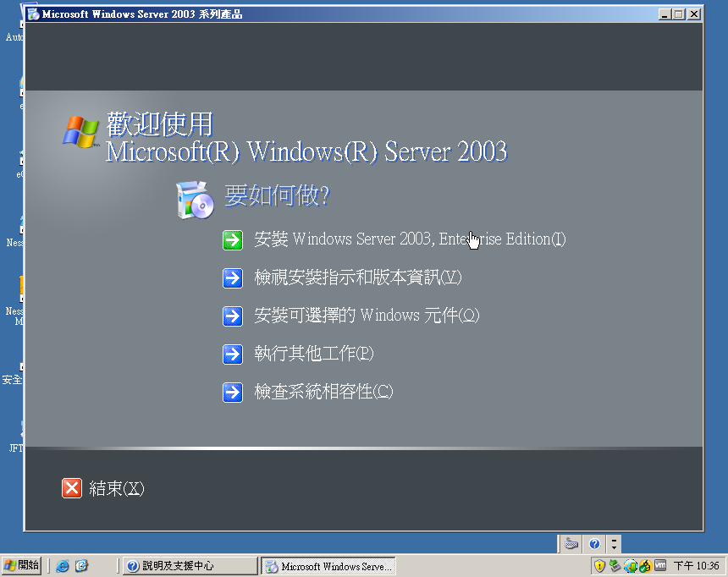This screenshot has height=577, width=728.
Task: Click the blue arrow beside 安裝可選擇的 Windows 元件
Action: (x=233, y=316)
